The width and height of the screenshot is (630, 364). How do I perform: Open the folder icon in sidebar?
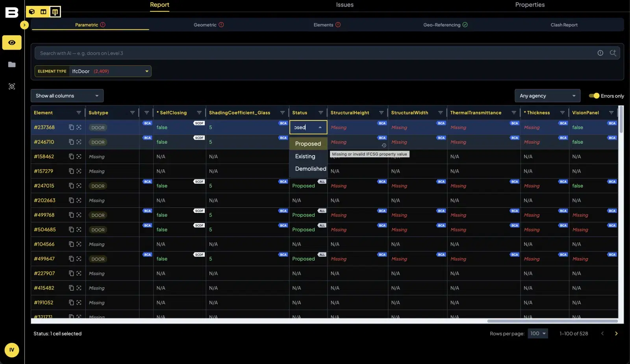12,65
